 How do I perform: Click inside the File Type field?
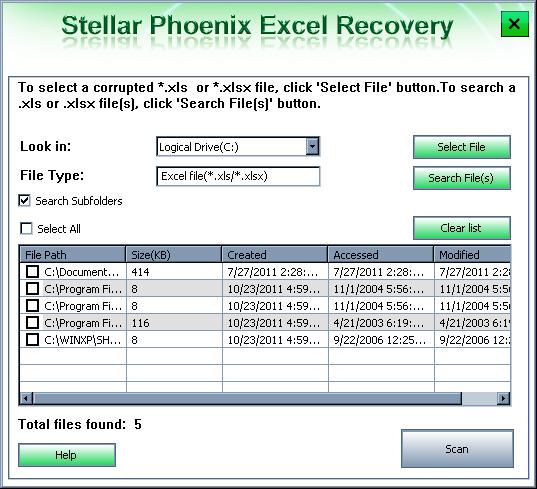tap(238, 176)
